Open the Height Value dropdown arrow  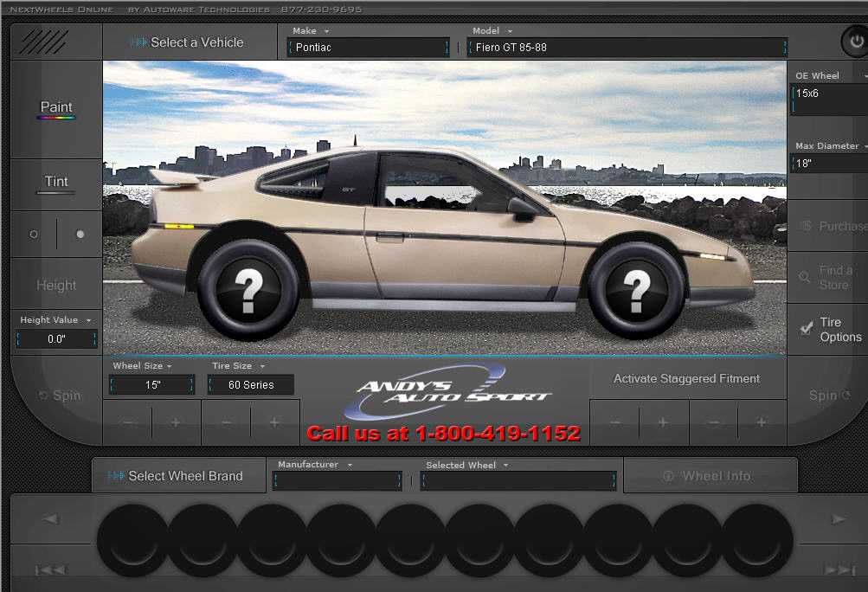(88, 320)
